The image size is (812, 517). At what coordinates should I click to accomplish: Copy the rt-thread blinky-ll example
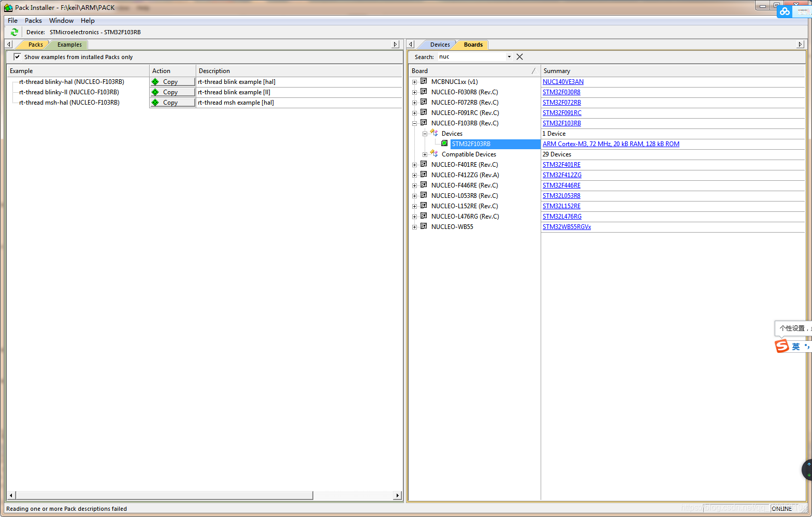172,92
